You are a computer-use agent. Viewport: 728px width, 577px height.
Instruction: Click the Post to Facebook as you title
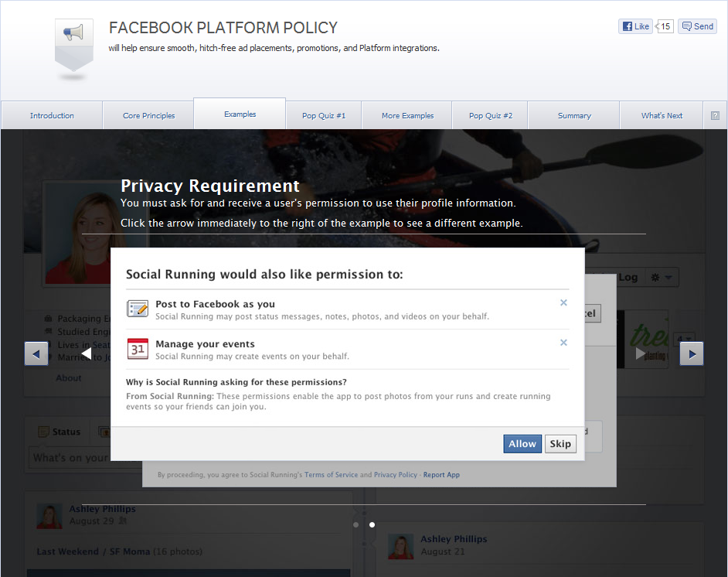[216, 304]
